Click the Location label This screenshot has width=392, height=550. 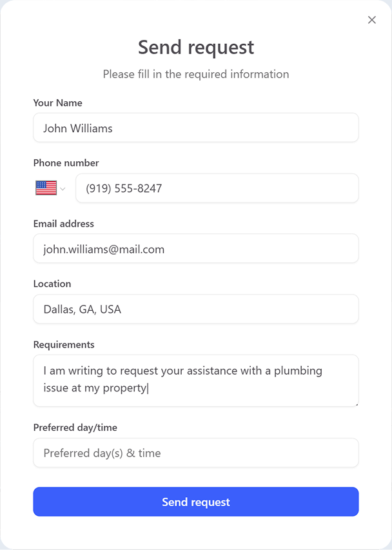(x=52, y=284)
